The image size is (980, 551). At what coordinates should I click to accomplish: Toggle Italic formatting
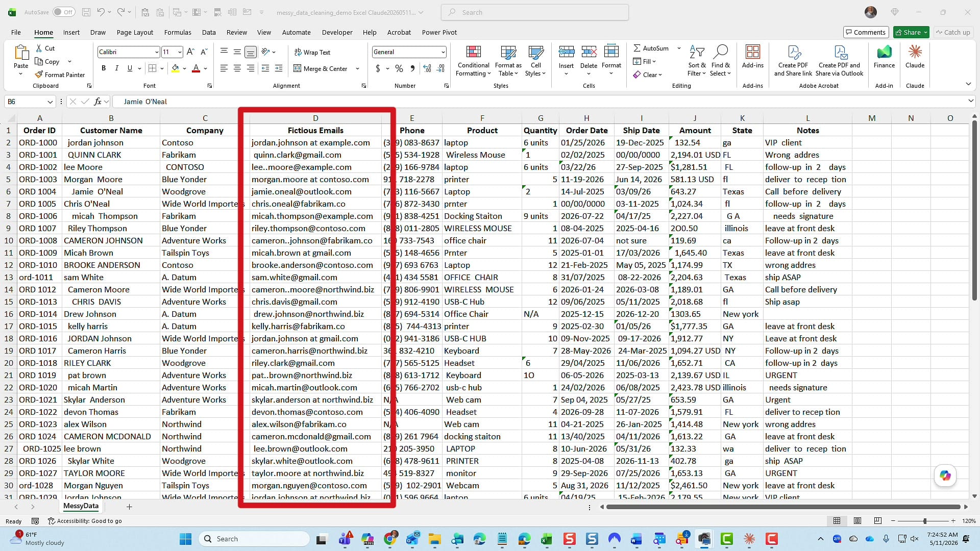[x=116, y=68]
